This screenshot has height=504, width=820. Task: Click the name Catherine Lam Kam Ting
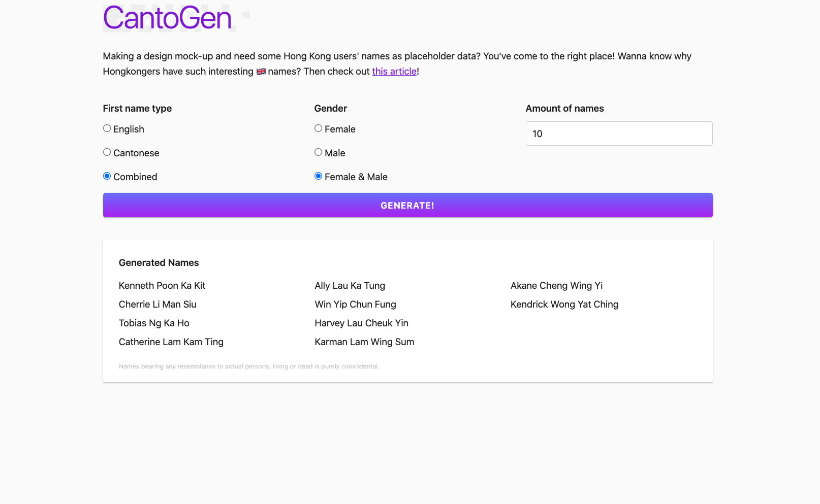point(171,342)
